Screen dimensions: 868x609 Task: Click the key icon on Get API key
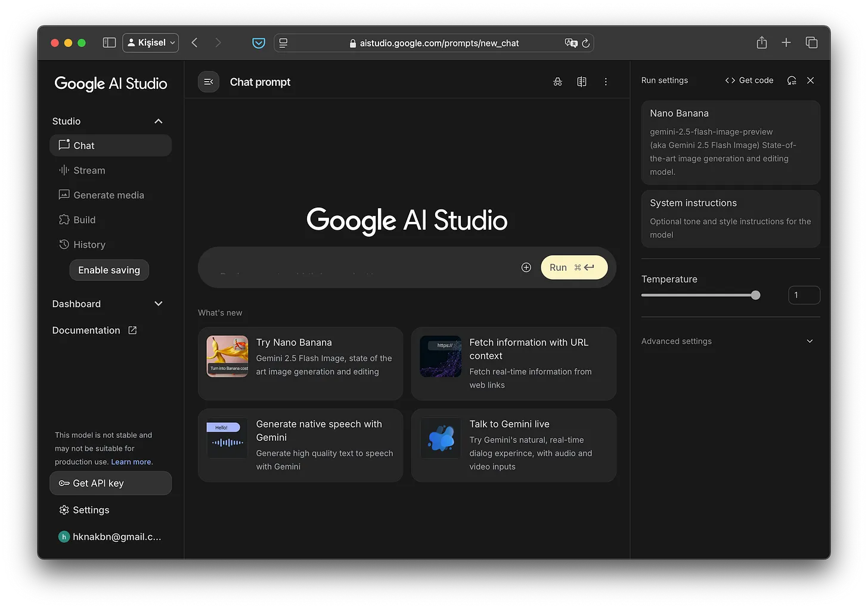[64, 483]
